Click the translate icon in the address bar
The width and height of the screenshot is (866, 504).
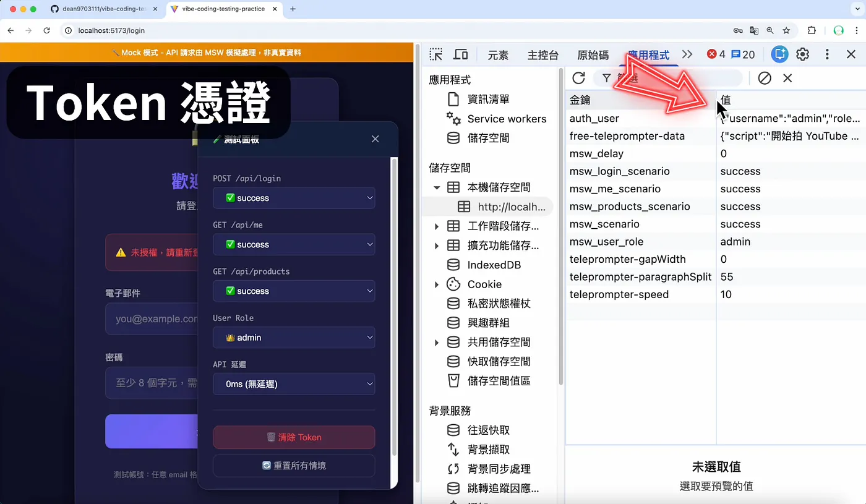[x=754, y=30]
